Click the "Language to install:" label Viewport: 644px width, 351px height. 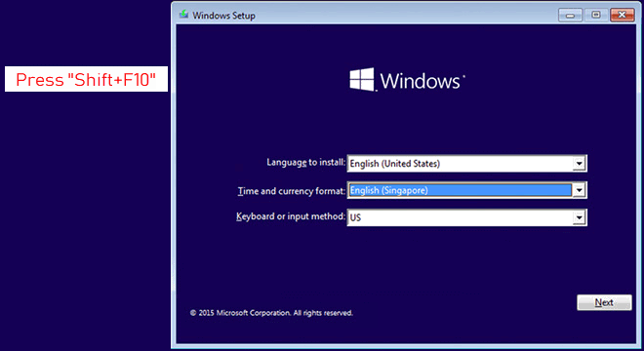[x=306, y=162]
